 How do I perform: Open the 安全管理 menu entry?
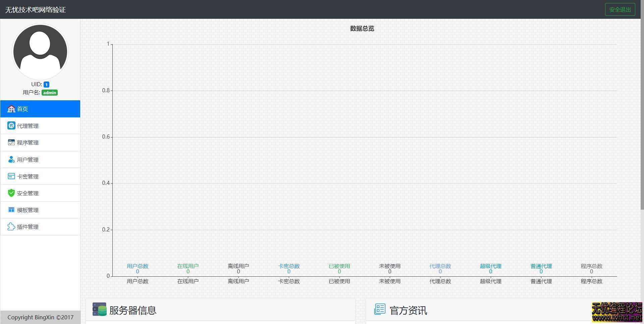tap(28, 193)
